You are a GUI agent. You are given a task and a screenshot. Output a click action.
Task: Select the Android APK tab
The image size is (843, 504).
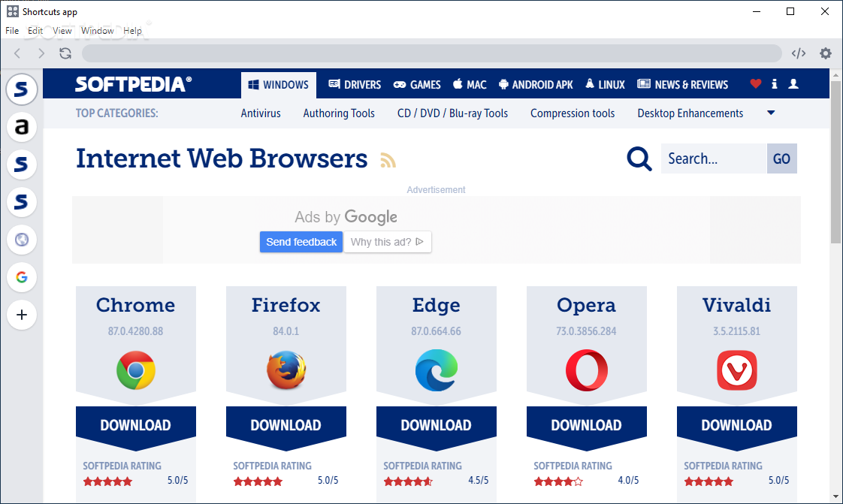point(536,85)
